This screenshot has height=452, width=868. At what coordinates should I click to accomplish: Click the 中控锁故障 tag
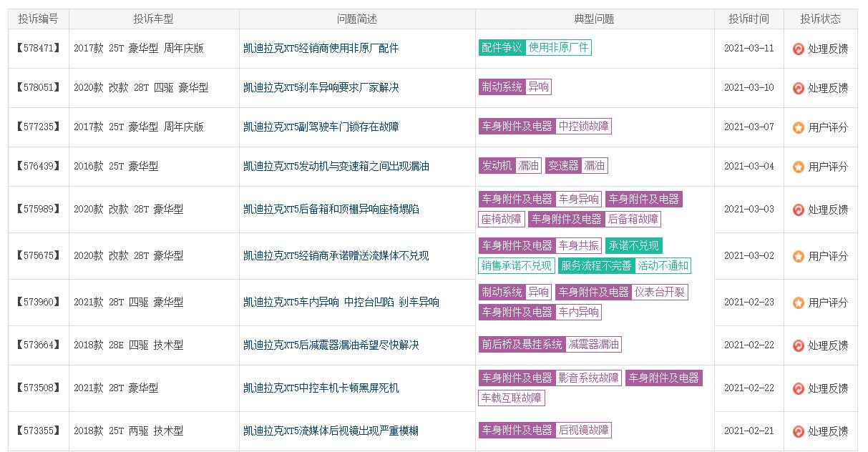click(x=583, y=127)
